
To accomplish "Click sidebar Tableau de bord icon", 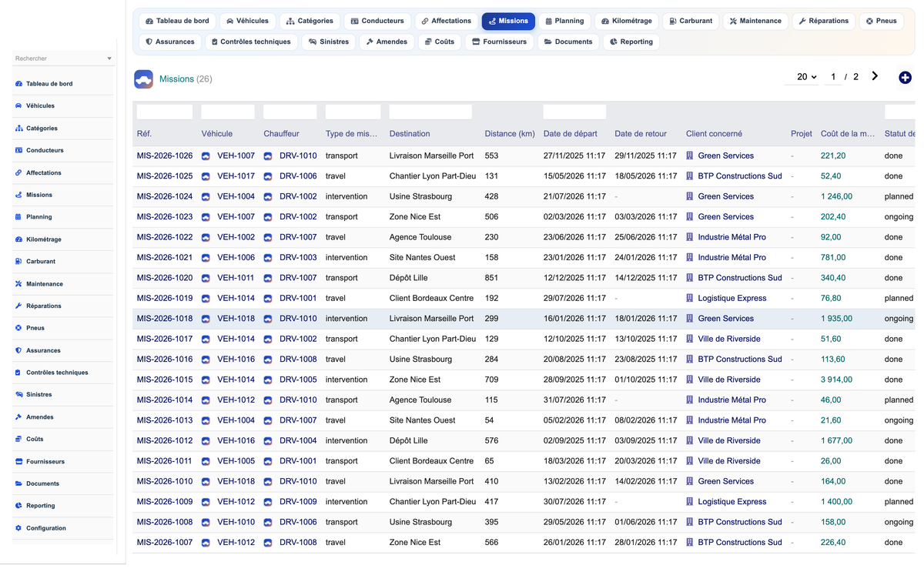I will click(x=18, y=84).
